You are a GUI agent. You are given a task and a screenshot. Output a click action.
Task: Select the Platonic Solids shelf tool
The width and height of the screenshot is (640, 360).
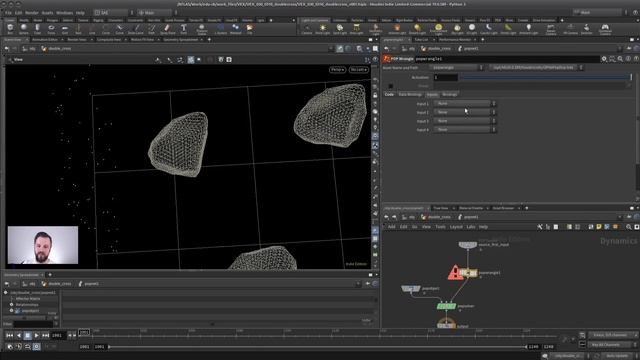[x=202, y=29]
